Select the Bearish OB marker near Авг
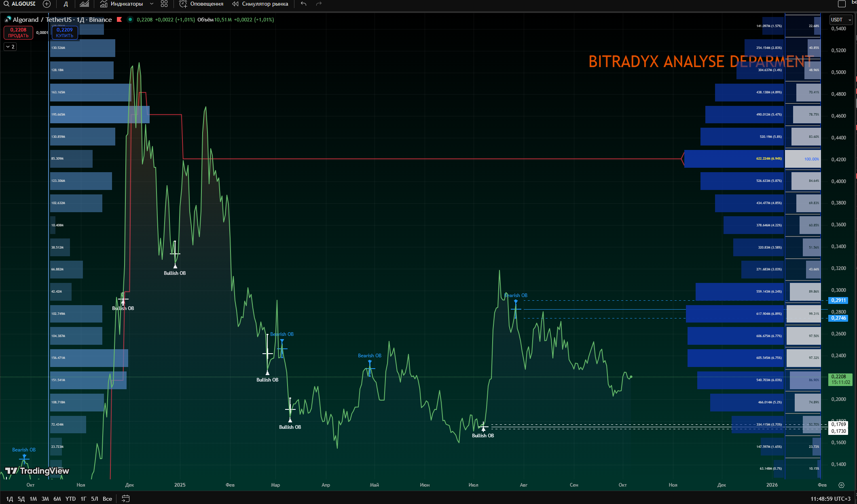Viewport: 857px width, 504px height. 516,295
